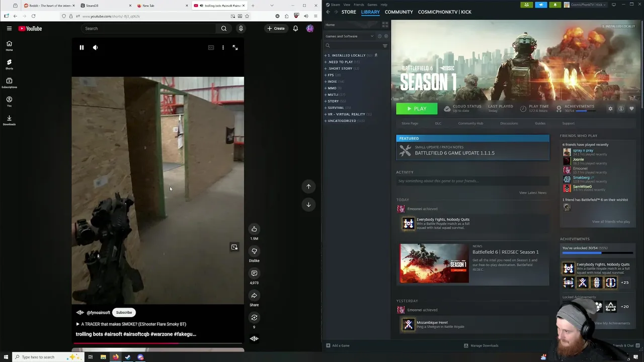Open Steam Manage Downloads
The height and width of the screenshot is (362, 644).
(x=481, y=345)
